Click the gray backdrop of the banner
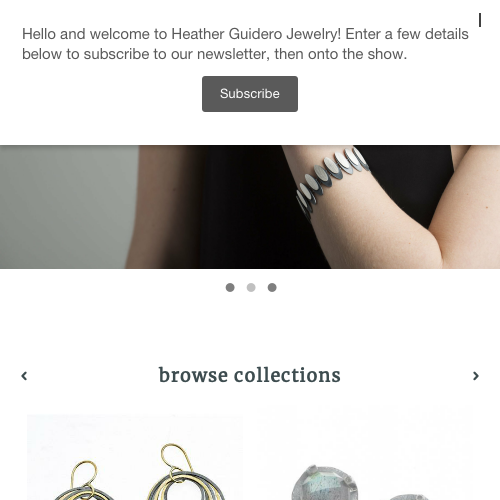Image resolution: width=500 pixels, height=500 pixels. click(x=67, y=207)
